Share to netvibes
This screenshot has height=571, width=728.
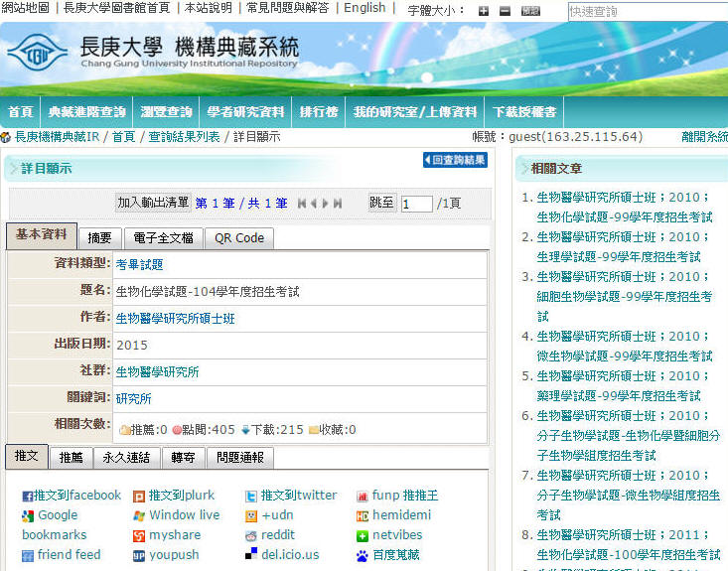(389, 535)
